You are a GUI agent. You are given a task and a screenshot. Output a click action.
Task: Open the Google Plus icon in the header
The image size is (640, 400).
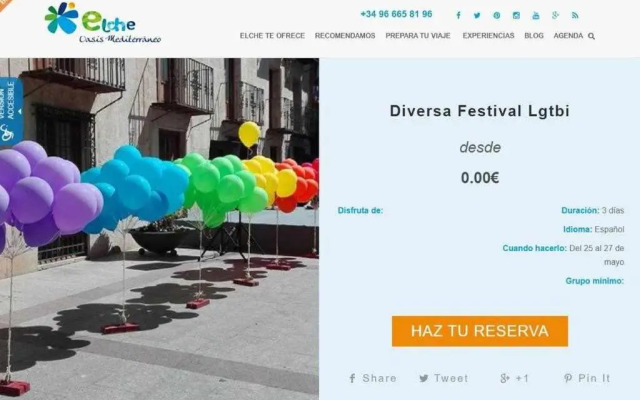click(x=555, y=16)
